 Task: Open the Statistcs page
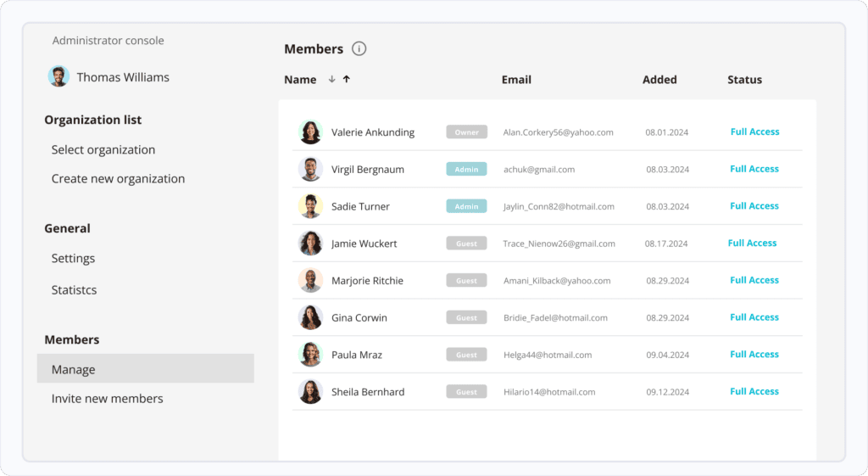click(74, 290)
